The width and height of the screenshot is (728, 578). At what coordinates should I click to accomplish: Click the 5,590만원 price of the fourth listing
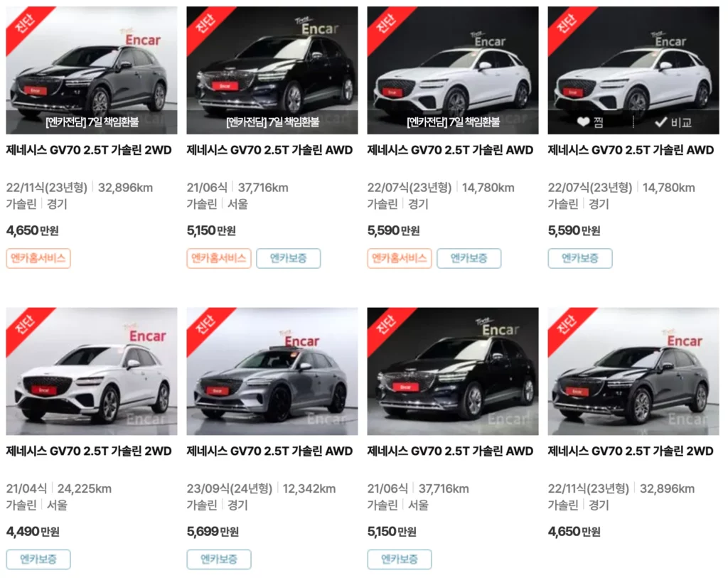click(x=574, y=230)
